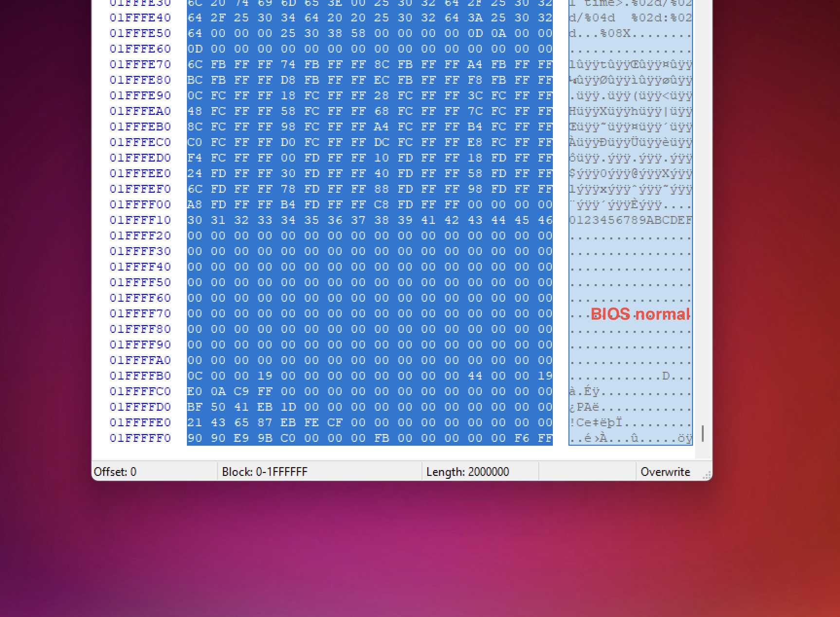This screenshot has height=617, width=840.
Task: Click ASCII text !Ce‡ëþÏ in row 01FFFFE0
Action: click(596, 422)
